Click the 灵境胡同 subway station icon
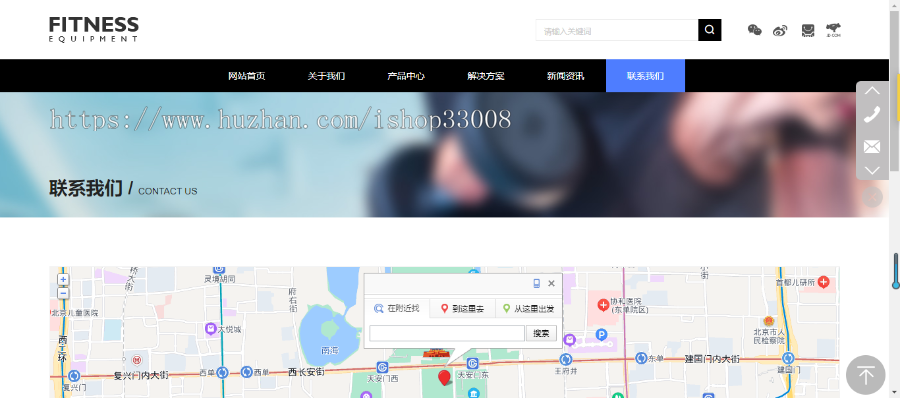Screen dimensions: 900x398 pyautogui.click(x=218, y=270)
